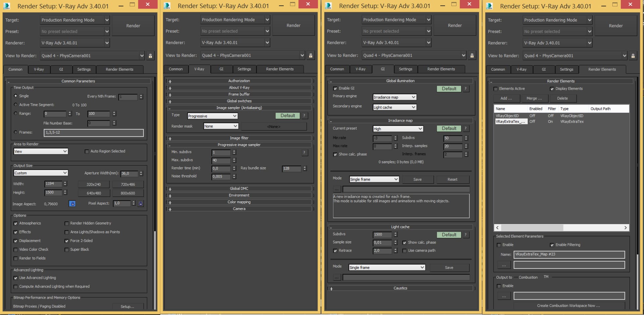Open Image sampler Type Progressive dropdown
Screen dimensions: 644x315
(212, 116)
